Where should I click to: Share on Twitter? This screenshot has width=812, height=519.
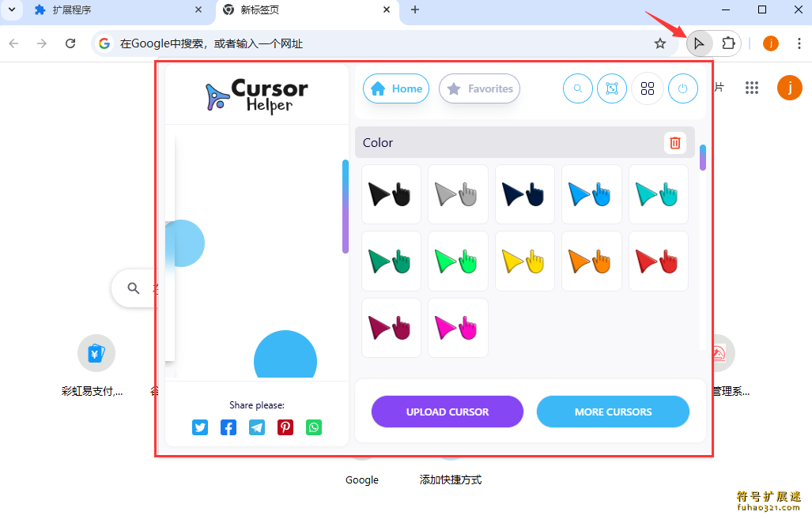click(200, 427)
